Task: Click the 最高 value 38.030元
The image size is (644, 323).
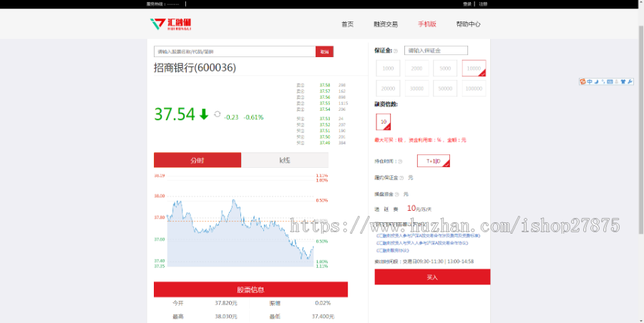Action: [x=226, y=317]
